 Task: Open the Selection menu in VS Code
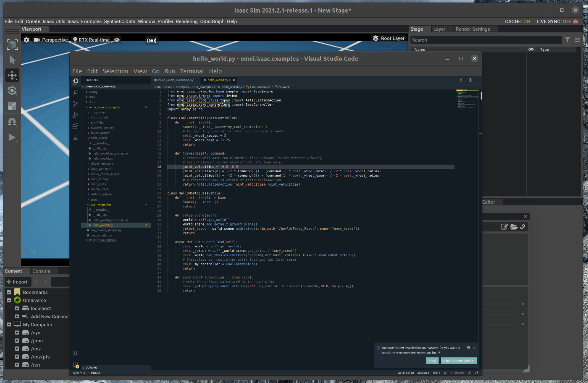coord(115,71)
